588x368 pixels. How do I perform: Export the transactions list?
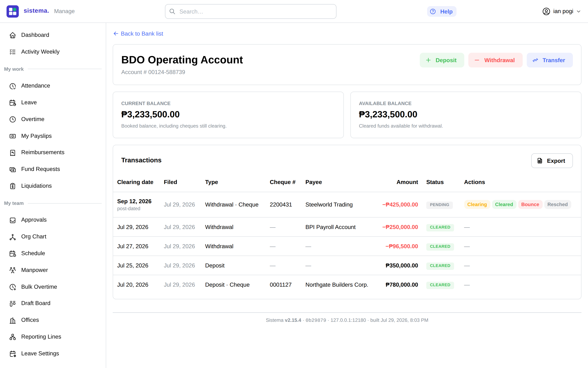pyautogui.click(x=552, y=161)
